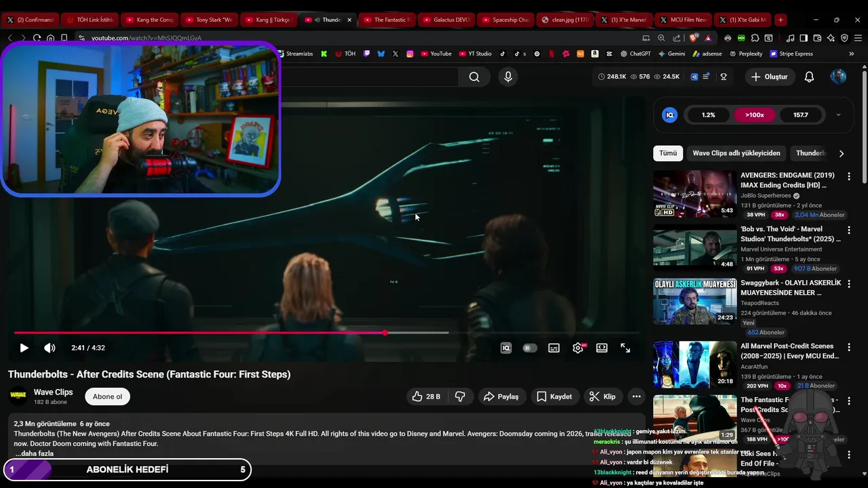Open the Wave Clips channel name link
This screenshot has width=868, height=488.
[53, 392]
